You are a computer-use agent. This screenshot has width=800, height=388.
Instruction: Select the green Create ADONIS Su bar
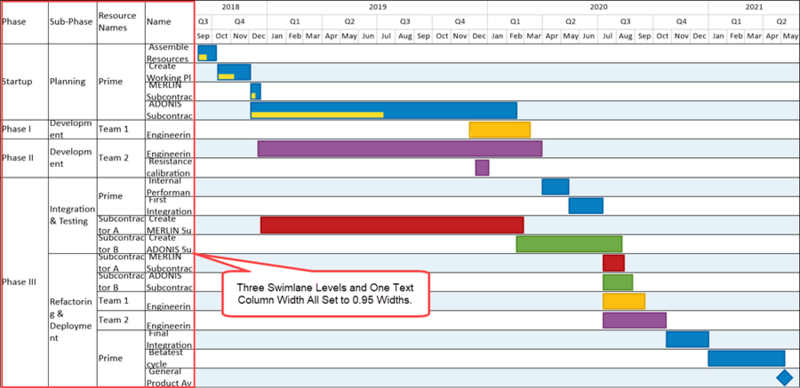pyautogui.click(x=569, y=244)
